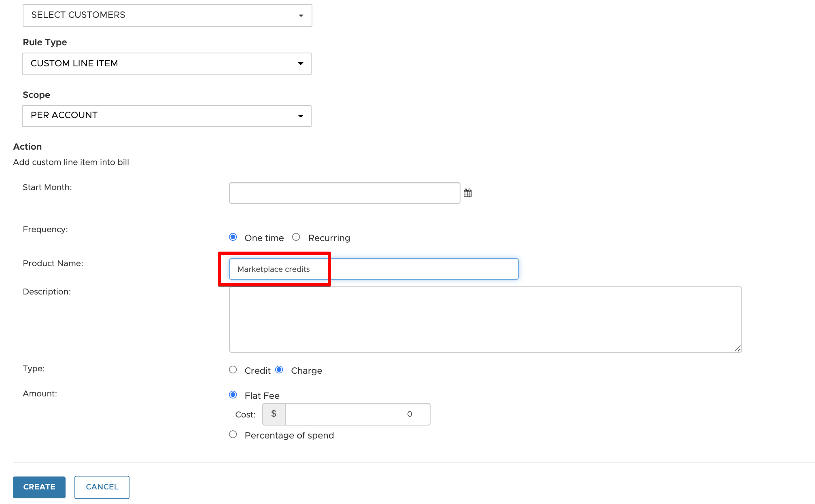Viewport: 815px width, 504px height.
Task: Click the dollar sign cost prefix
Action: point(274,414)
